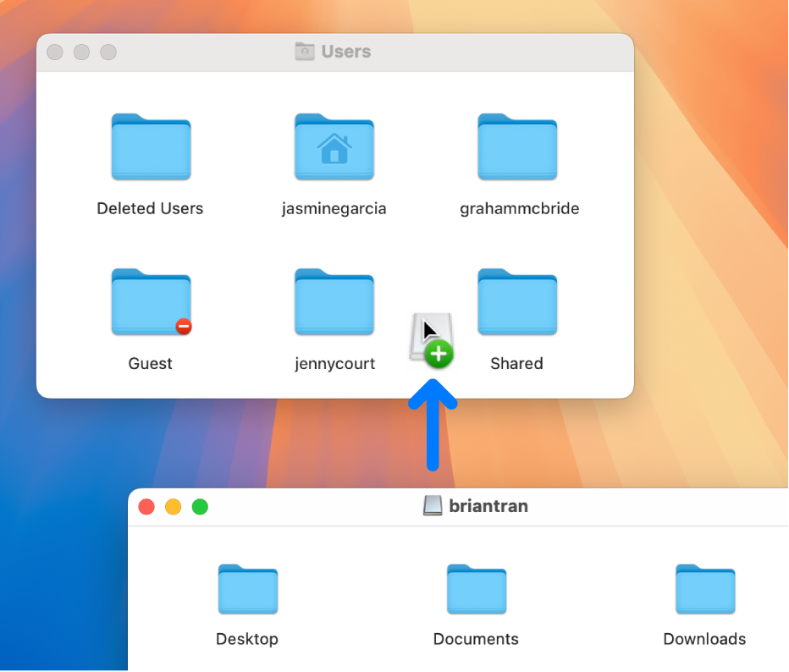Close the briantran window with red button
Screen dimensions: 789x672
point(146,507)
